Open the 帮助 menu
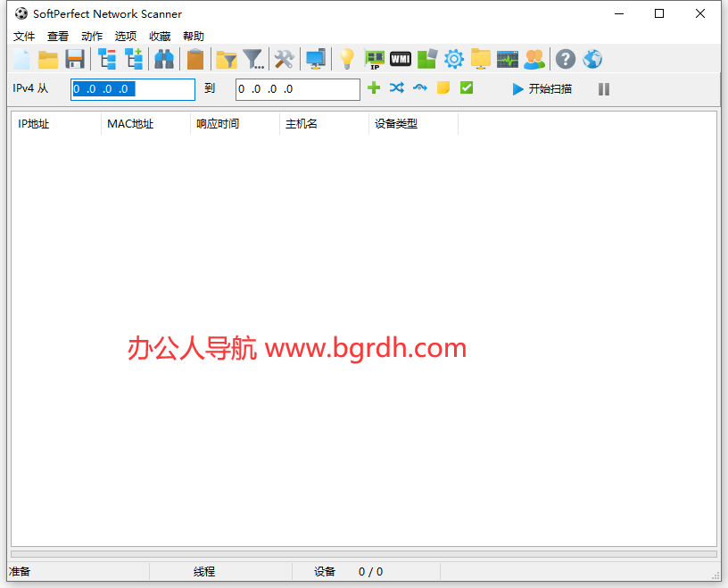Viewport: 728px width, 588px height. [193, 37]
